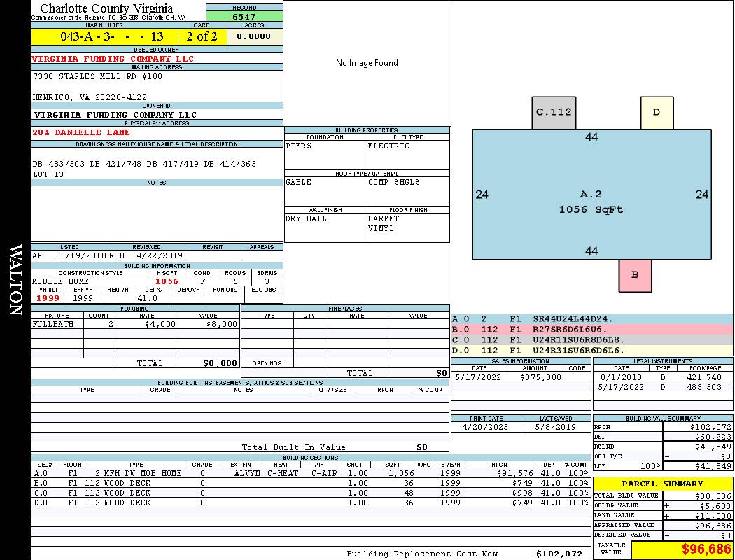Click the '2 of 2' card indicator
This screenshot has height=560, width=735.
pyautogui.click(x=202, y=36)
